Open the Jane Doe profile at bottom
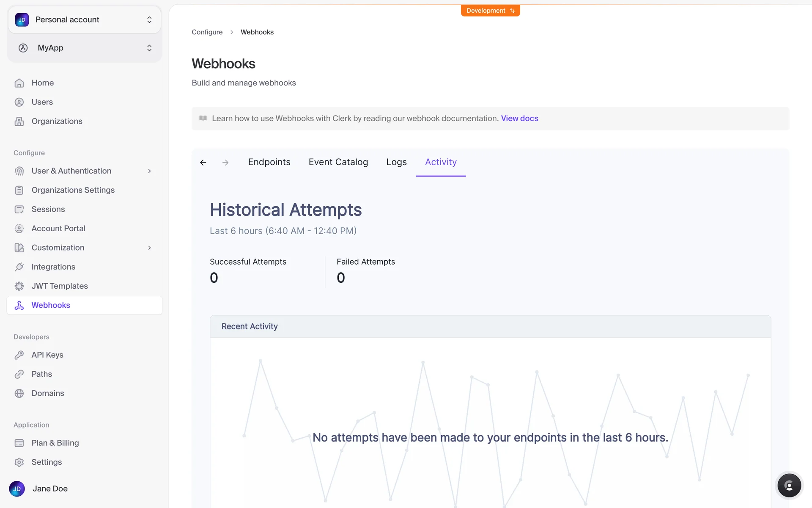 pyautogui.click(x=50, y=489)
